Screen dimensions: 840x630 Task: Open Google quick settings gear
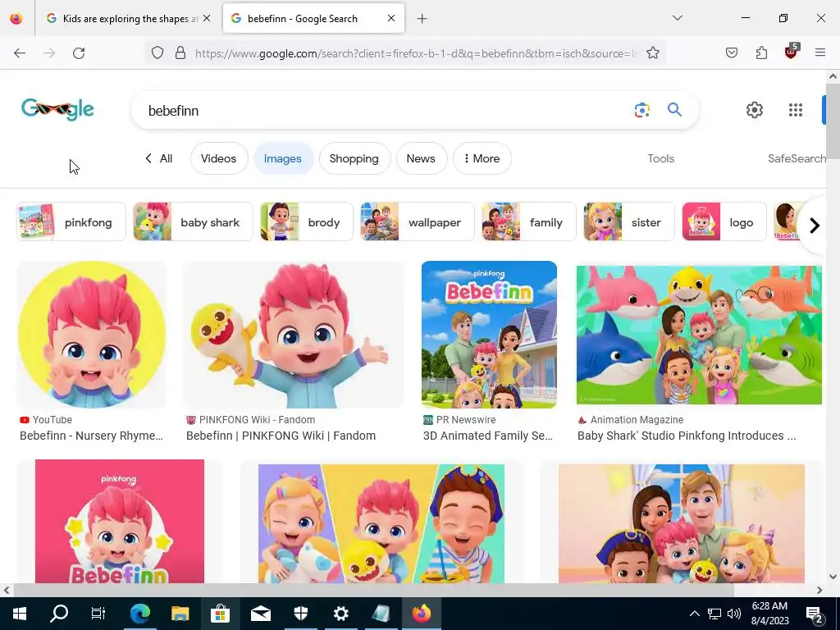click(755, 110)
